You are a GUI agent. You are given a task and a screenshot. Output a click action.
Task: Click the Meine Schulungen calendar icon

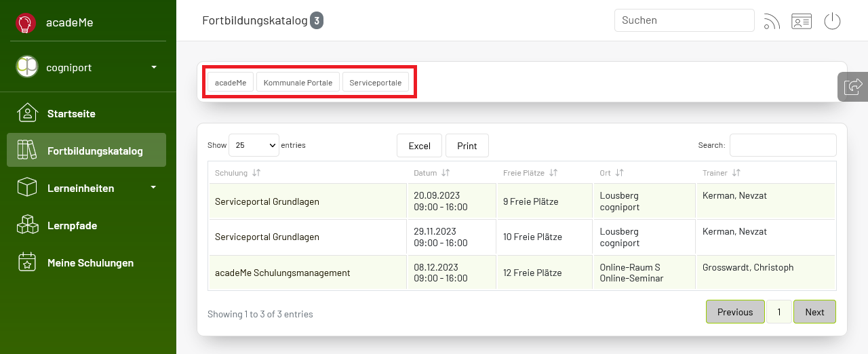click(27, 262)
